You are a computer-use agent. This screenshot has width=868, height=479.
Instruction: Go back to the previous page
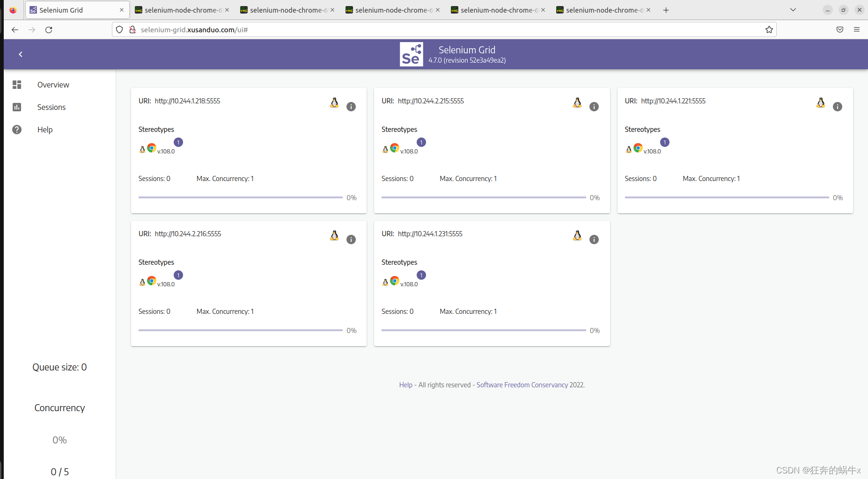point(15,29)
